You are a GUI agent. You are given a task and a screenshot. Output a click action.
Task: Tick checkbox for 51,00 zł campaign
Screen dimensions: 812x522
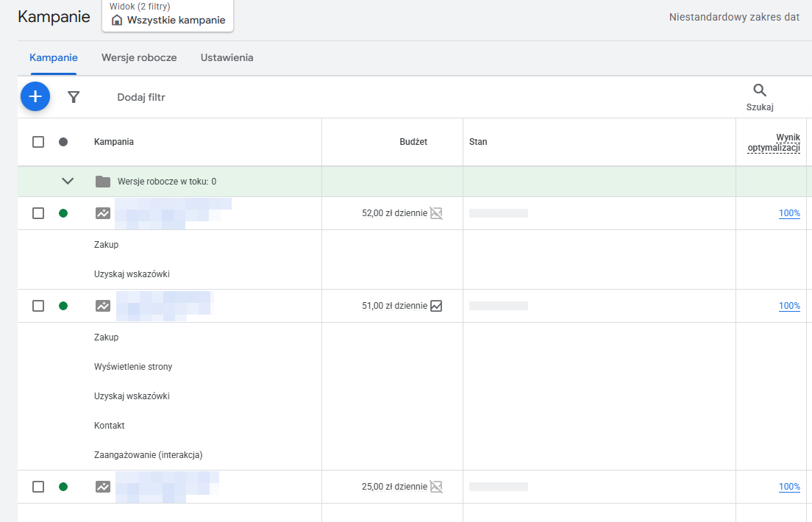[x=38, y=306]
